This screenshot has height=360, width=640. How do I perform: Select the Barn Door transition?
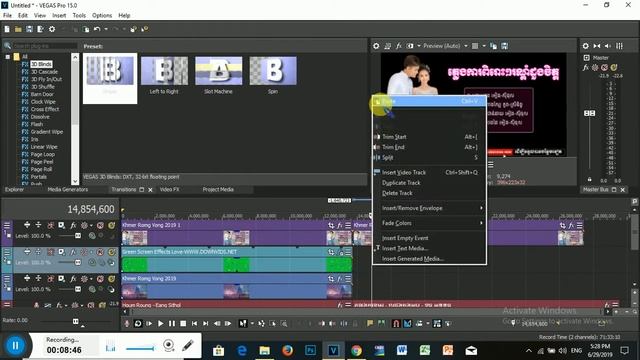(x=42, y=94)
